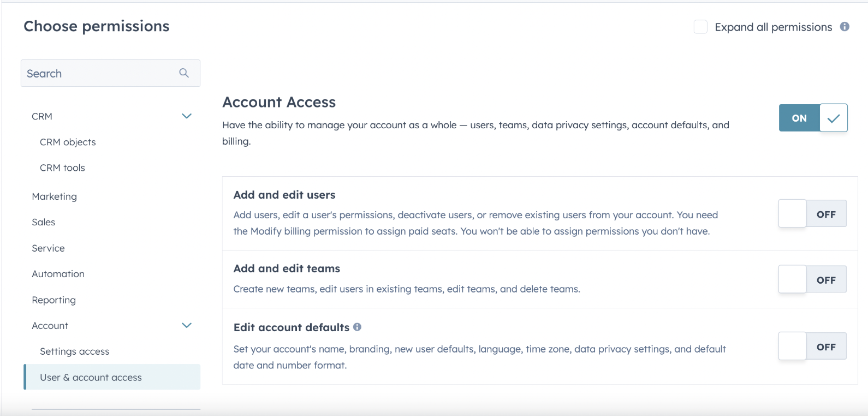
Task: Go to Marketing permissions
Action: tap(54, 196)
